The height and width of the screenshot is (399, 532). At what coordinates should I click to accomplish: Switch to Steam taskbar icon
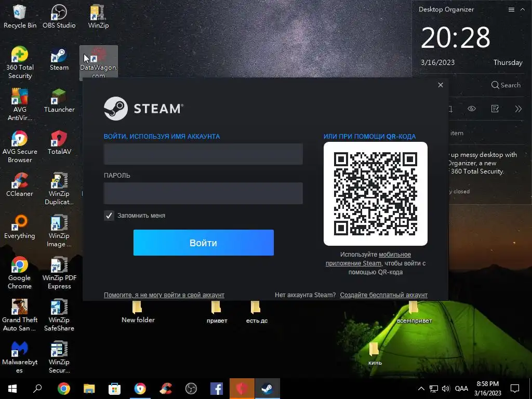click(x=268, y=389)
